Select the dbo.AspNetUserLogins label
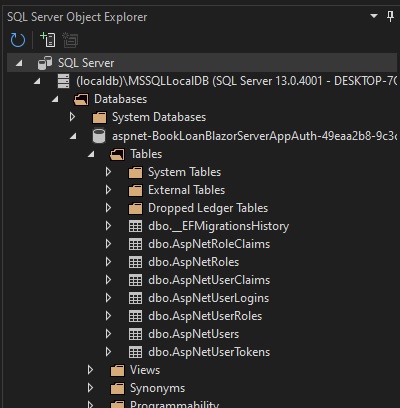This screenshot has height=408, width=400. tap(209, 298)
